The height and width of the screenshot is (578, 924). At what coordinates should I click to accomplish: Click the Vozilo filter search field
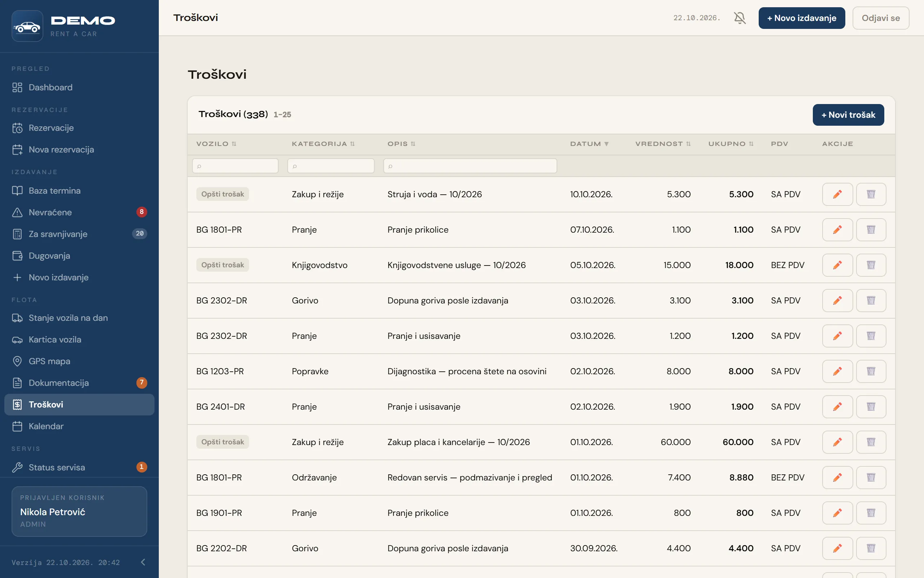[x=235, y=166]
